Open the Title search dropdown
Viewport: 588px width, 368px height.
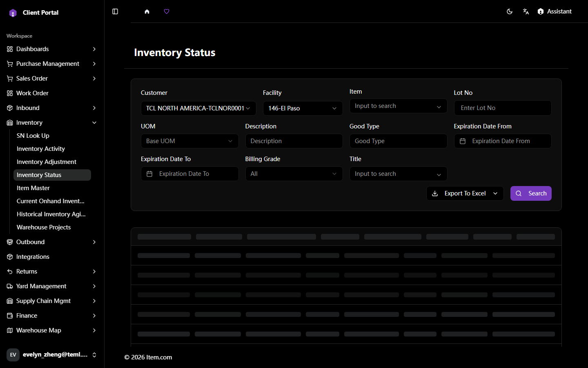pyautogui.click(x=398, y=174)
